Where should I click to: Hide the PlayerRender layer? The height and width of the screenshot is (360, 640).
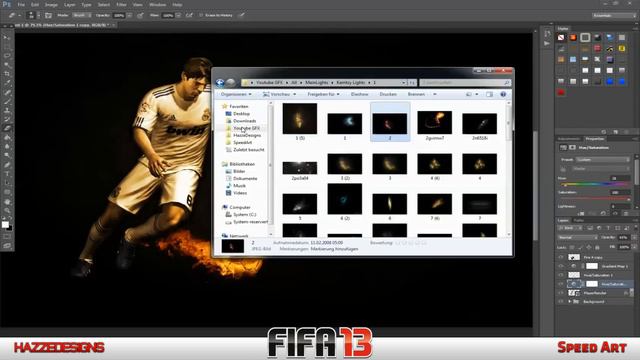click(x=560, y=293)
